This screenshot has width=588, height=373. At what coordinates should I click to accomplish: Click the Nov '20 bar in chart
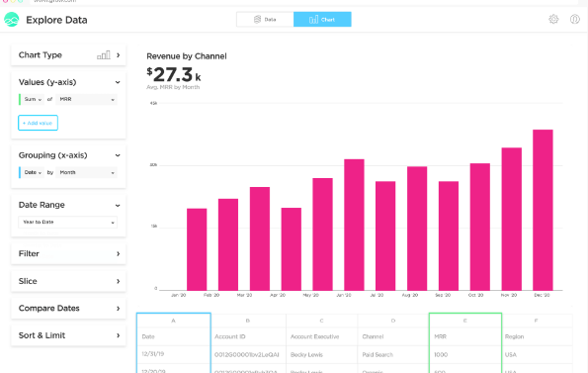point(512,219)
